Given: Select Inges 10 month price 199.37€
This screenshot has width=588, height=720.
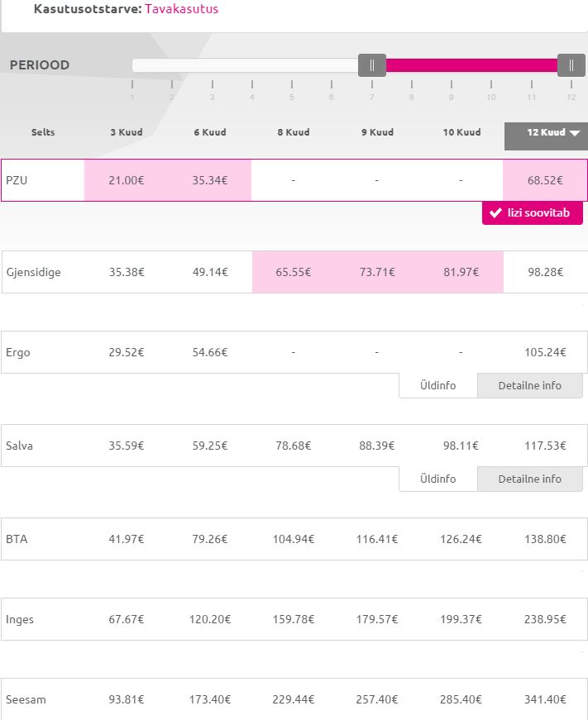Looking at the screenshot, I should (461, 619).
